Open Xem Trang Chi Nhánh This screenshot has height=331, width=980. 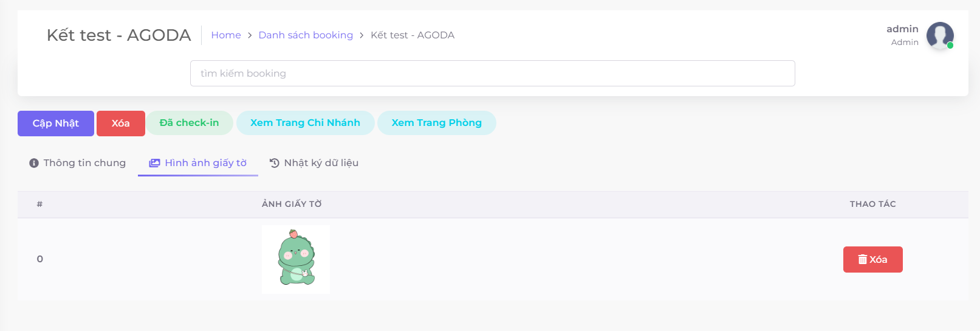coord(305,123)
